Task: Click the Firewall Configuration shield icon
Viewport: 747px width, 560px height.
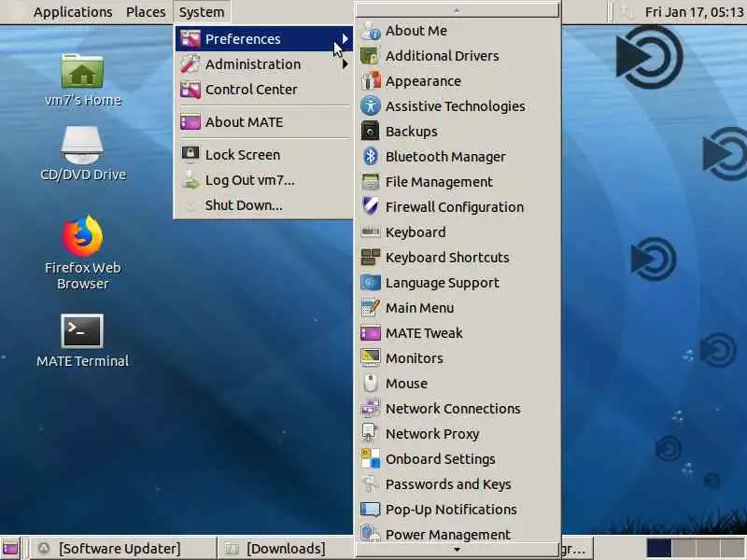Action: point(370,206)
